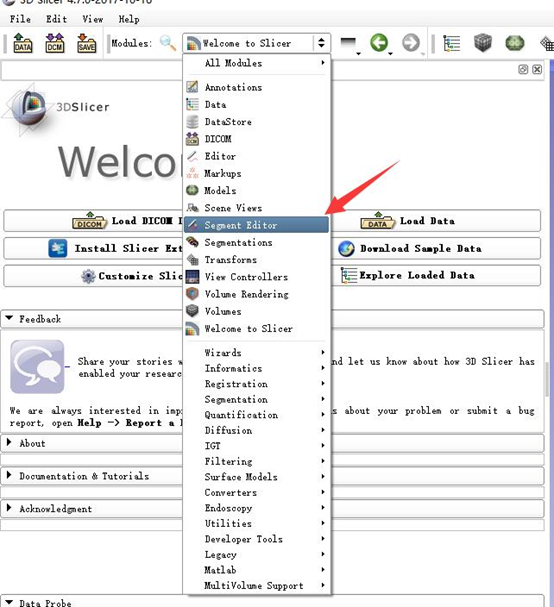Open Scene Views from the modules menu

pos(257,207)
